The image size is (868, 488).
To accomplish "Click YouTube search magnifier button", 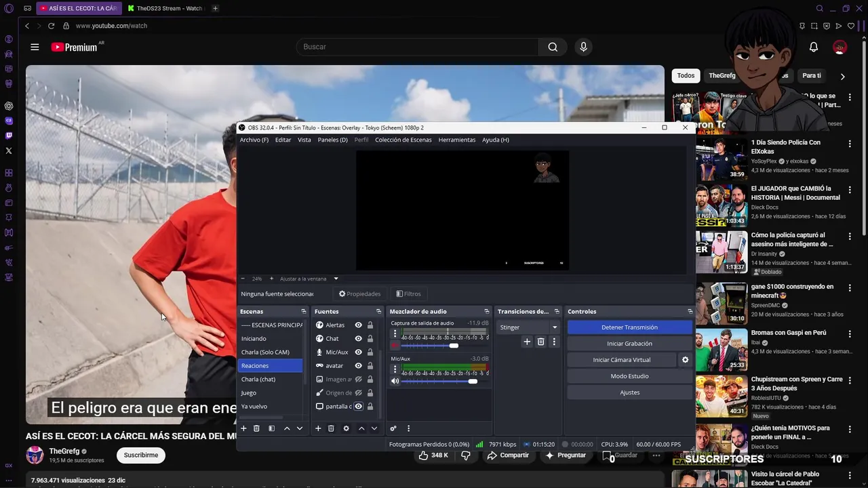I will point(553,47).
